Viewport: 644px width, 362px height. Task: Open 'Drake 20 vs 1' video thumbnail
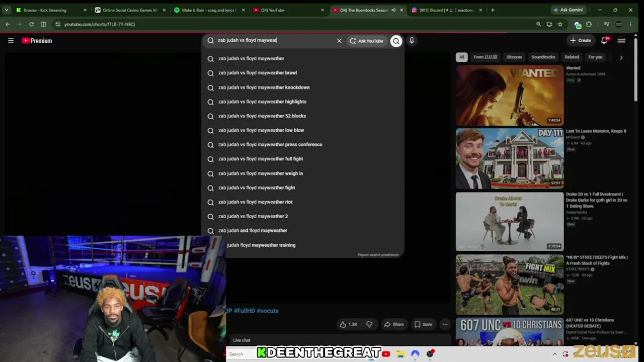[510, 221]
